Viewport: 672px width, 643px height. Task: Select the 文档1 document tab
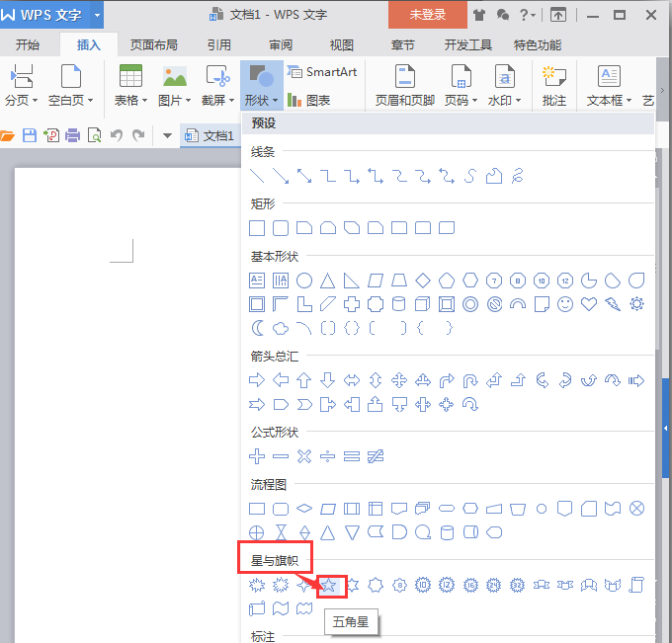pos(210,136)
